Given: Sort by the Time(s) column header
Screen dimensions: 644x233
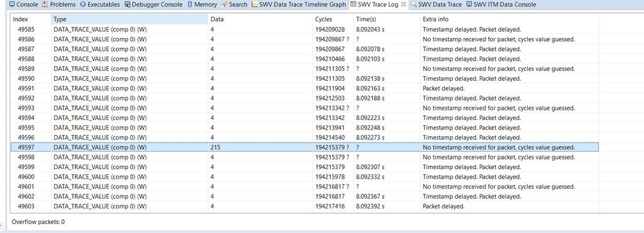Looking at the screenshot, I should click(387, 19).
